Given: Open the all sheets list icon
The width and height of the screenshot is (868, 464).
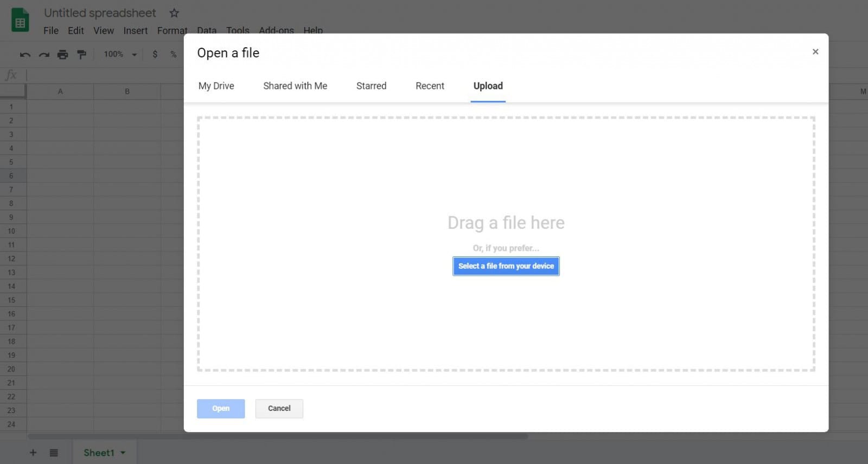Looking at the screenshot, I should 54,453.
